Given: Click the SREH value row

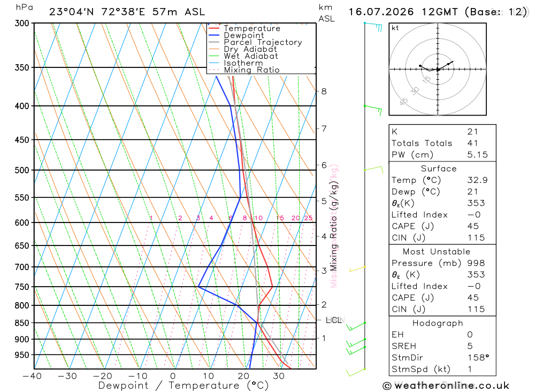Looking at the screenshot, I should (442, 346).
